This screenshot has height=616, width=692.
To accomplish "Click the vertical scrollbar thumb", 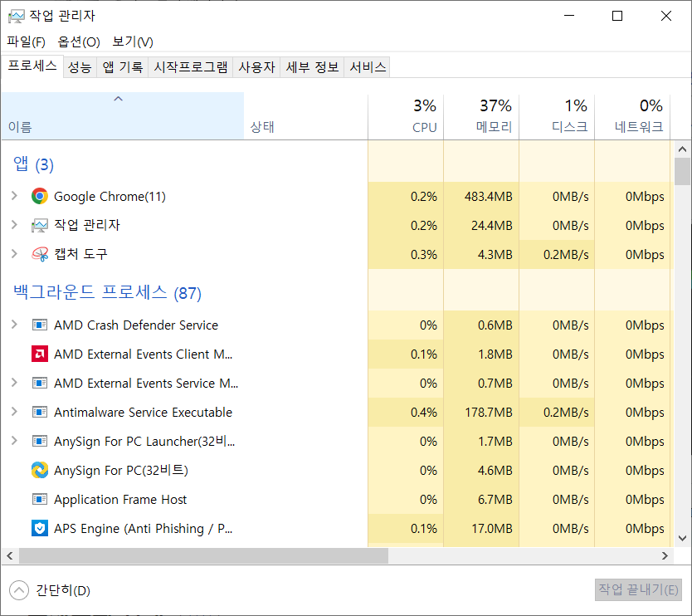I will click(x=682, y=172).
